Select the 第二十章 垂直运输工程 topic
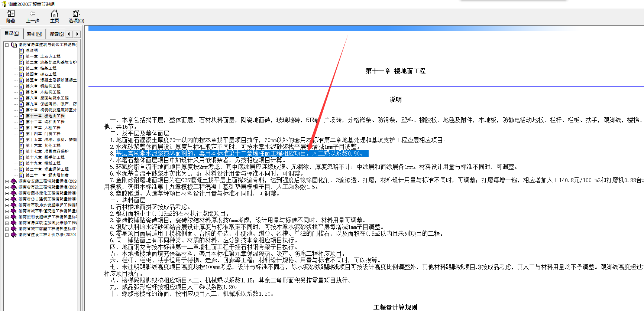 click(x=47, y=169)
